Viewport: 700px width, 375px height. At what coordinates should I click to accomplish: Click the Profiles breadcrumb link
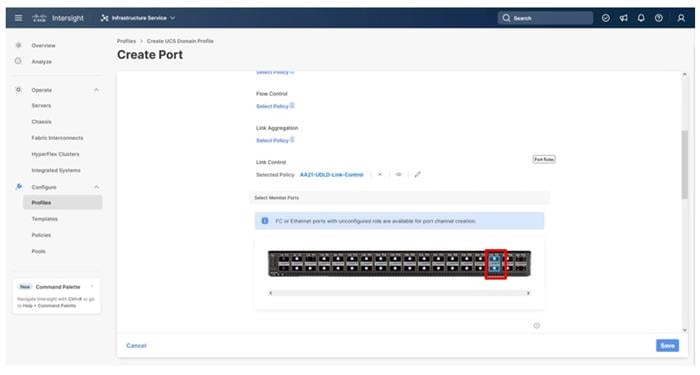click(x=126, y=41)
